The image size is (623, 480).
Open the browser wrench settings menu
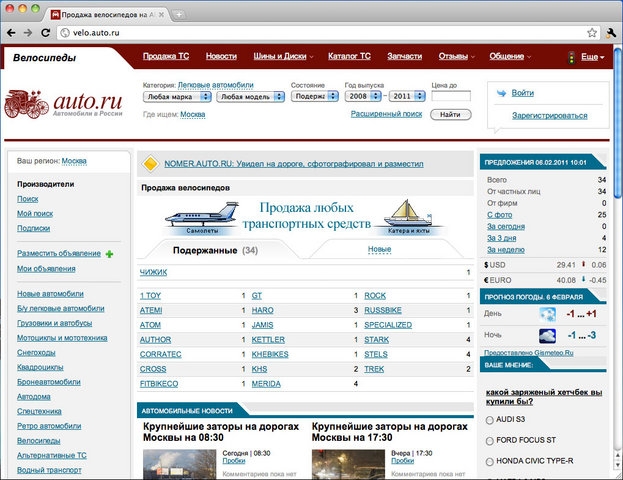pos(610,33)
